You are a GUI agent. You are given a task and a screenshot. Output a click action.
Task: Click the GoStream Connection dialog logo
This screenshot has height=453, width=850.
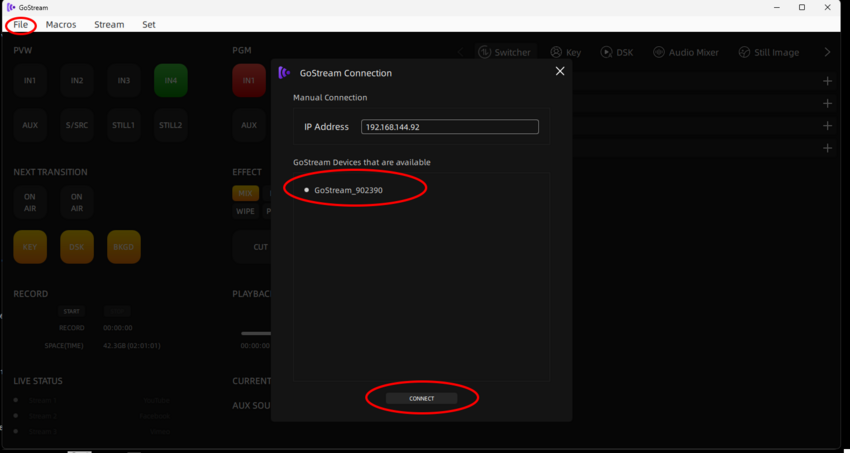tap(284, 73)
